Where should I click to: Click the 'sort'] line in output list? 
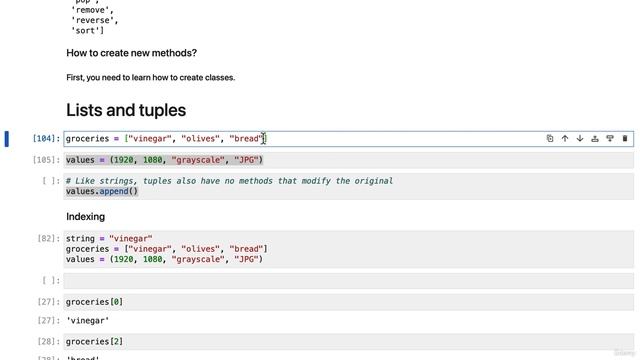pos(88,31)
